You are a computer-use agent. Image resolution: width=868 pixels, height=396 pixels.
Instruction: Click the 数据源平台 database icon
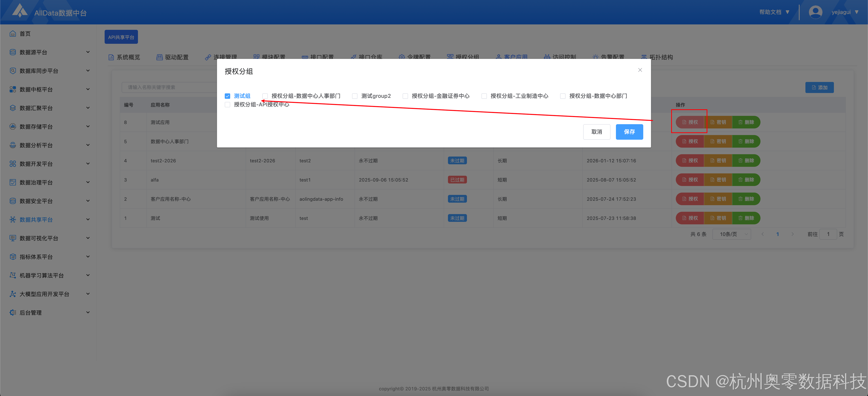pos(13,52)
